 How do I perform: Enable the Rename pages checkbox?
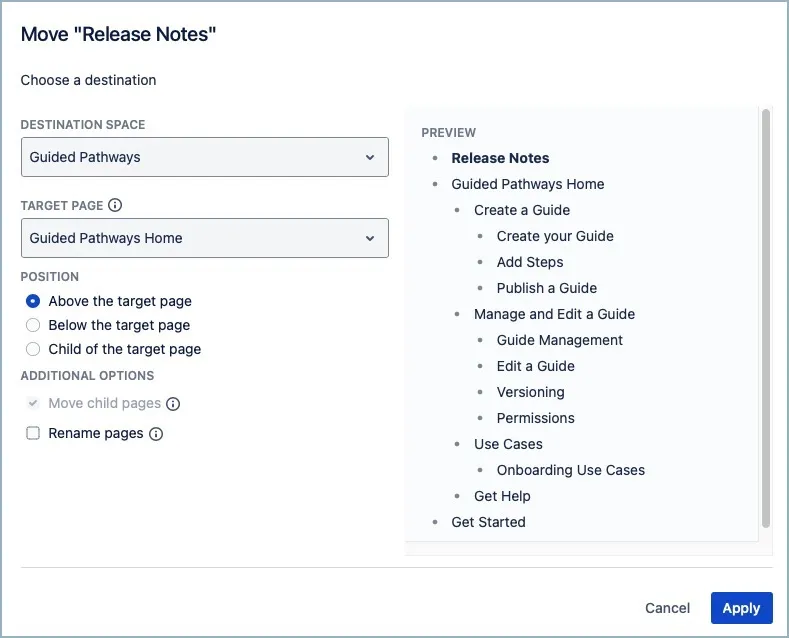33,433
